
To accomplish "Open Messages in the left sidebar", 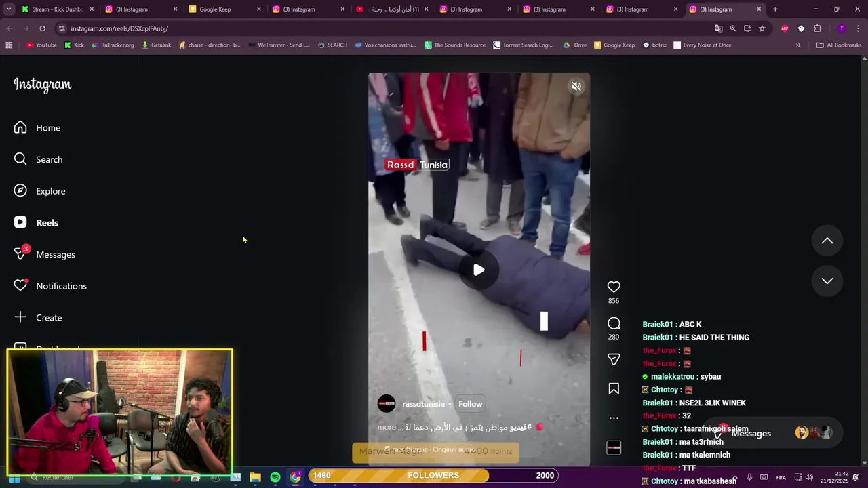I will click(45, 254).
